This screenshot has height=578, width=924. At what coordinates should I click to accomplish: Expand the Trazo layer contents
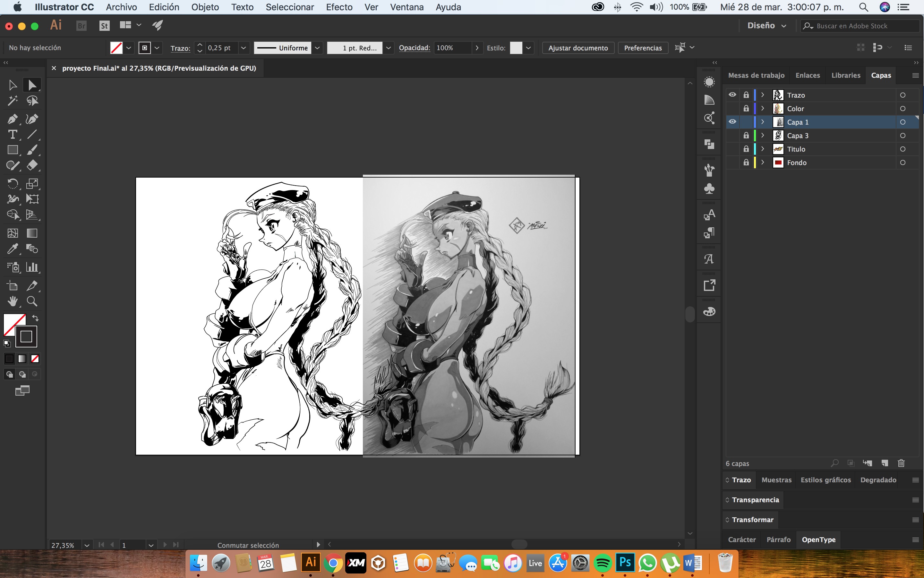tap(763, 95)
